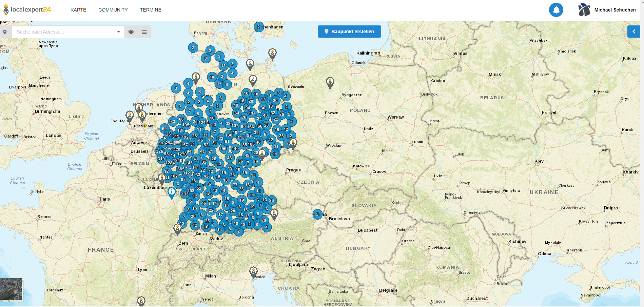Open cluster 77 on map
Viewport: 644px width, 307px height.
point(235,185)
